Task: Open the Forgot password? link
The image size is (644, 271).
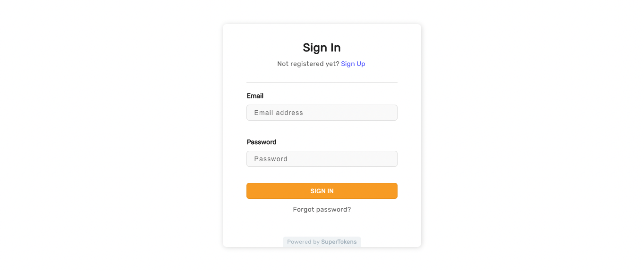Action: tap(322, 209)
